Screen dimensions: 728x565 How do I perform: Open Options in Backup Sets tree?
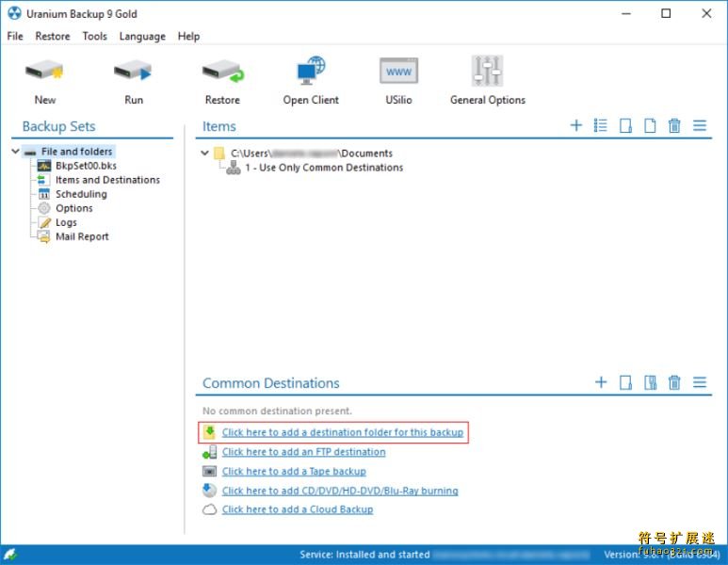(73, 208)
